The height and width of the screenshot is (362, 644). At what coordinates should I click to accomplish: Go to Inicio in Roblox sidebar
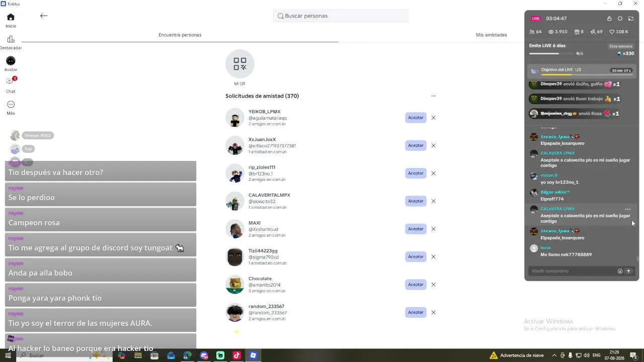(11, 20)
